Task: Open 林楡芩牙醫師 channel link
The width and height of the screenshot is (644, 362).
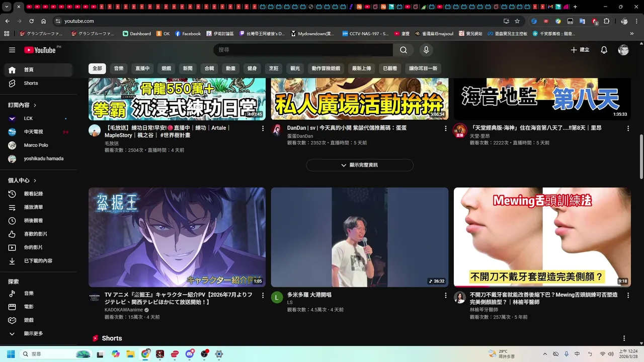Action: pos(484,310)
